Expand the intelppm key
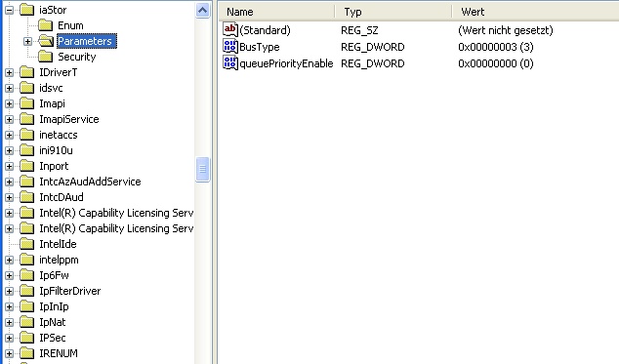619x364 pixels. pyautogui.click(x=9, y=261)
